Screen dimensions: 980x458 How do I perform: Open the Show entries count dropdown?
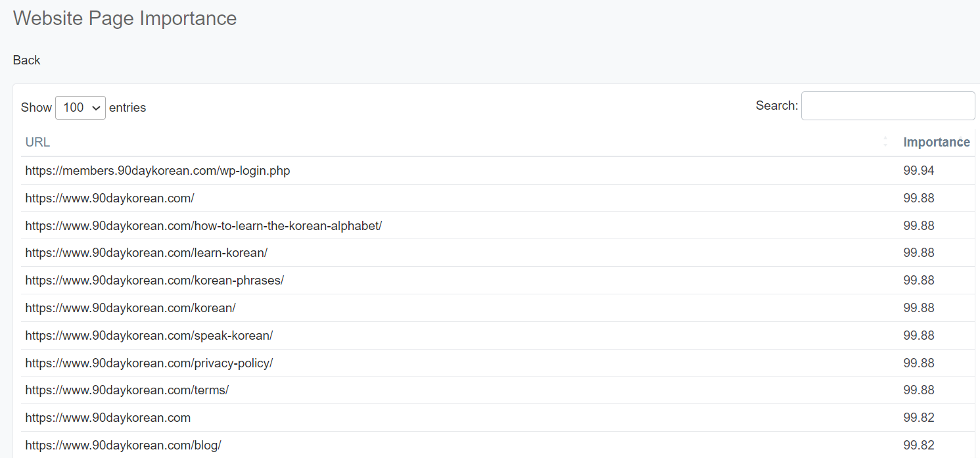pos(80,107)
